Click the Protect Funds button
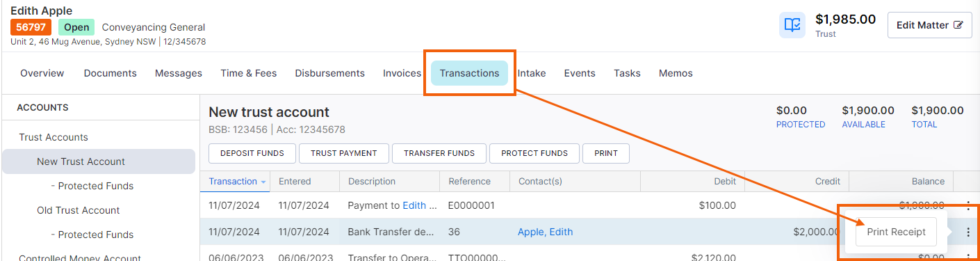Viewport: 980px width, 261px height. pos(534,153)
